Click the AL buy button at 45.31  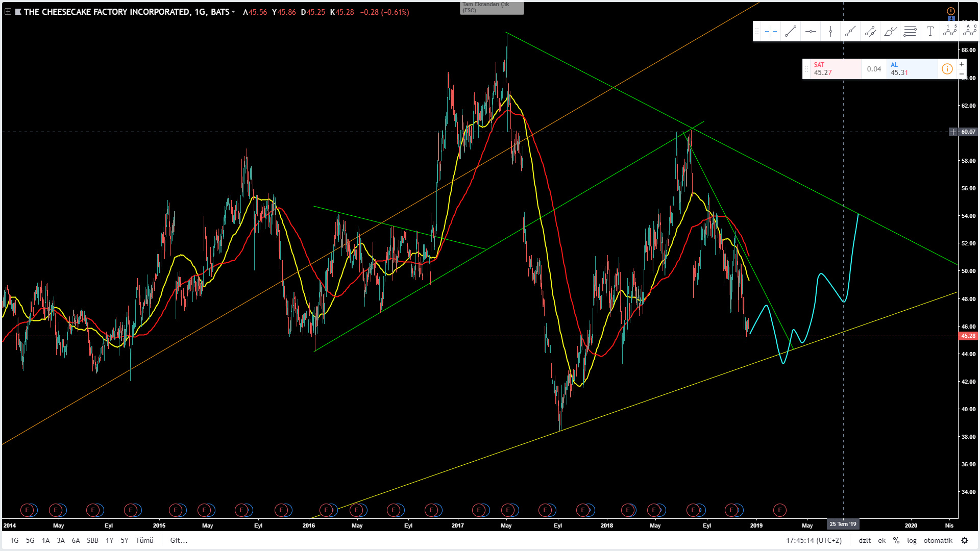(x=911, y=69)
